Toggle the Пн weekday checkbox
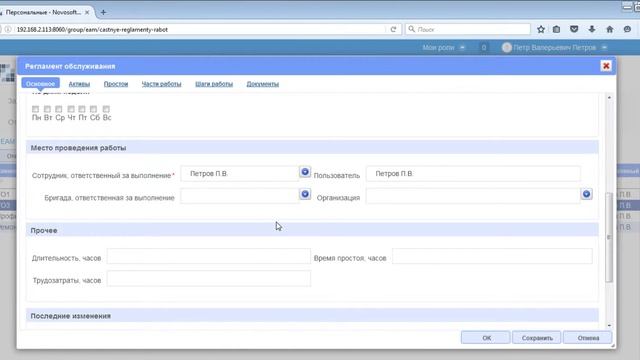Image resolution: width=640 pixels, height=360 pixels. tap(36, 109)
